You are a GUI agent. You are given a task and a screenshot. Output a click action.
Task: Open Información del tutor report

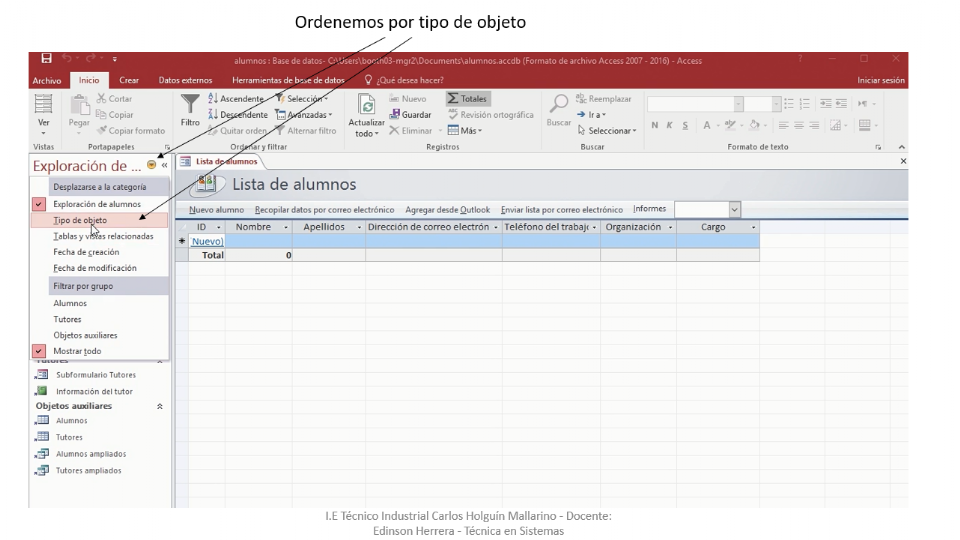(94, 391)
